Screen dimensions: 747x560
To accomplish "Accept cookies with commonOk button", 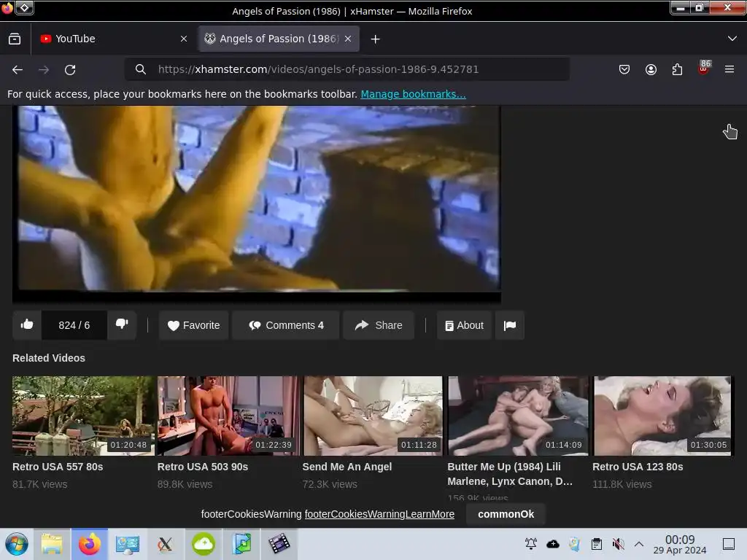I will click(506, 514).
